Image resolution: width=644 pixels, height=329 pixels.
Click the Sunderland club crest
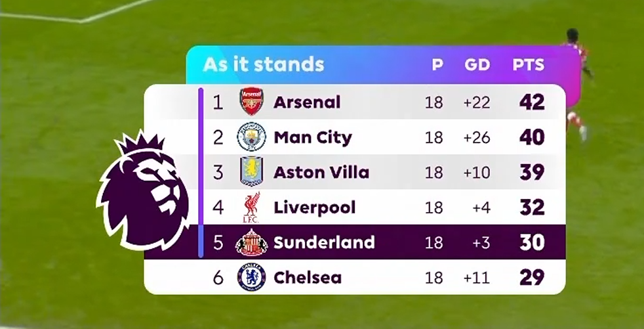click(x=251, y=242)
